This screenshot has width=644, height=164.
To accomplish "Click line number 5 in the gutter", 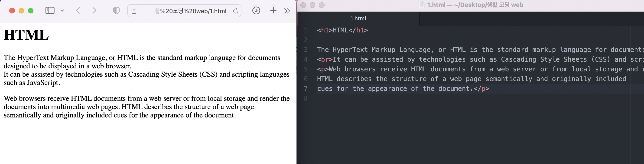I will [306, 69].
